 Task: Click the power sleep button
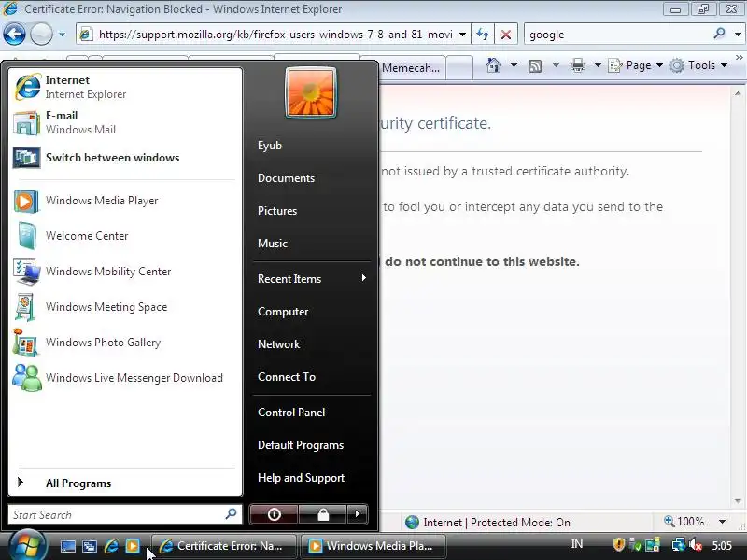pyautogui.click(x=274, y=514)
